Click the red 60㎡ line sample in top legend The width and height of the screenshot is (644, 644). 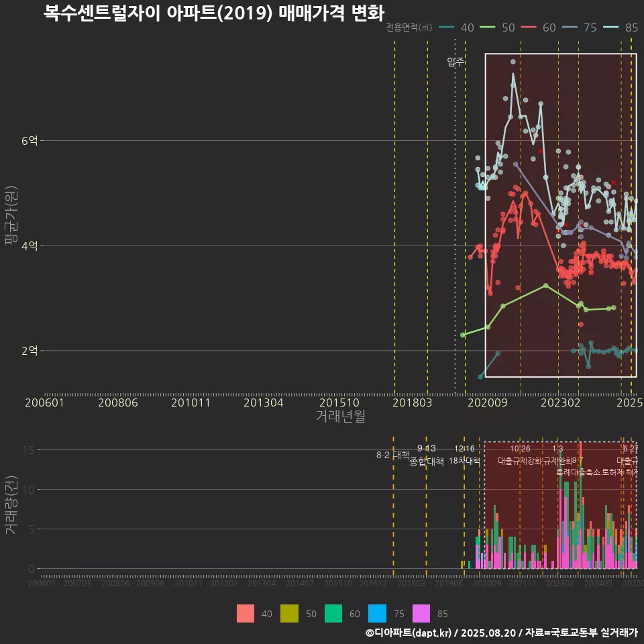coord(528,27)
